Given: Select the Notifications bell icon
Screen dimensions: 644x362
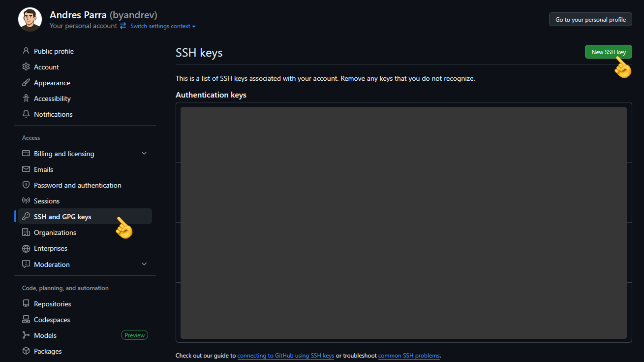Looking at the screenshot, I should [26, 114].
